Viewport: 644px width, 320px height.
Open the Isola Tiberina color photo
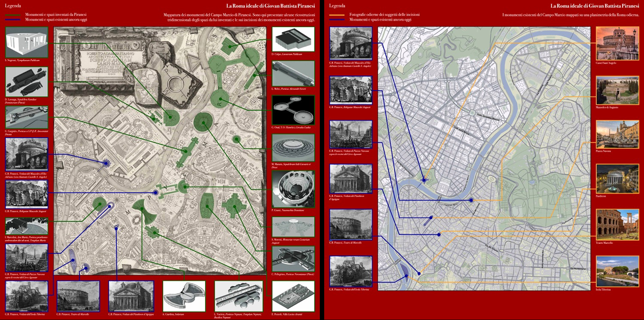[617, 271]
